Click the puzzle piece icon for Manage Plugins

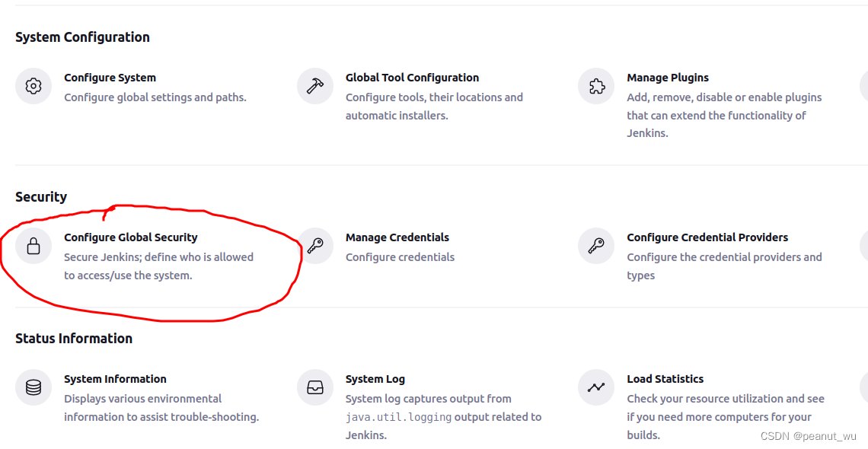point(596,86)
